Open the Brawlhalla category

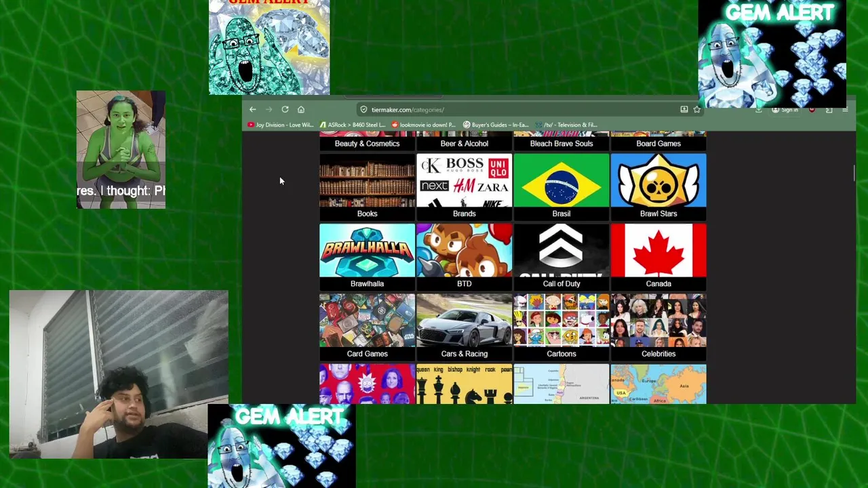[367, 257]
